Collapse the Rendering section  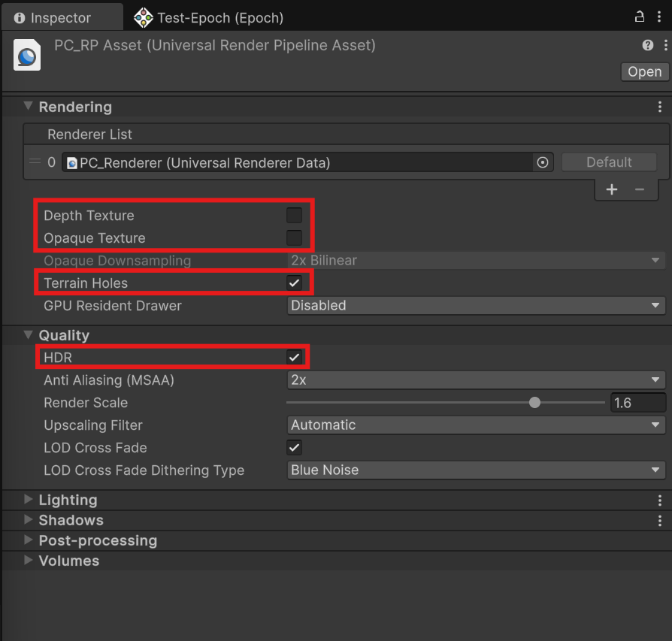click(29, 106)
